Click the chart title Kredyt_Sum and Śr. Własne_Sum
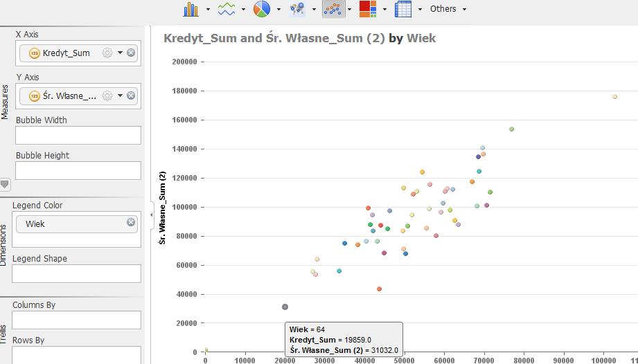This screenshot has width=638, height=364. (x=299, y=38)
